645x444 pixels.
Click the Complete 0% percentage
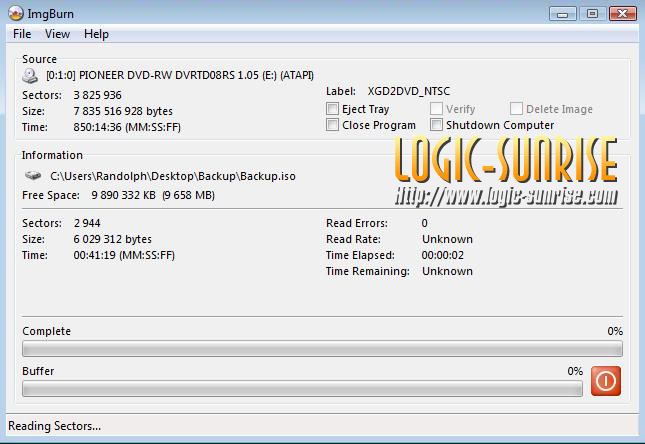click(x=615, y=331)
